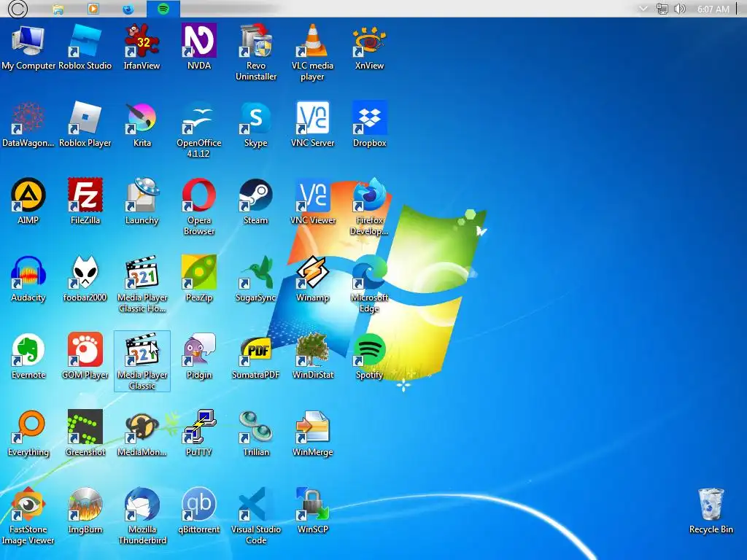
Task: Open the MediaMonkey shortcut
Action: tap(142, 433)
